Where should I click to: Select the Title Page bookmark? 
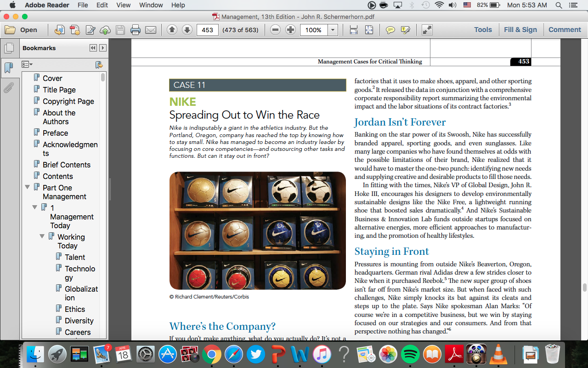(59, 90)
